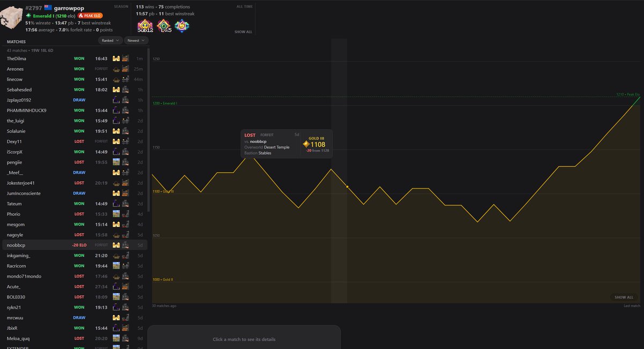Click the ruined portal icon in the_luigi row
The width and height of the screenshot is (644, 349).
[x=116, y=121]
